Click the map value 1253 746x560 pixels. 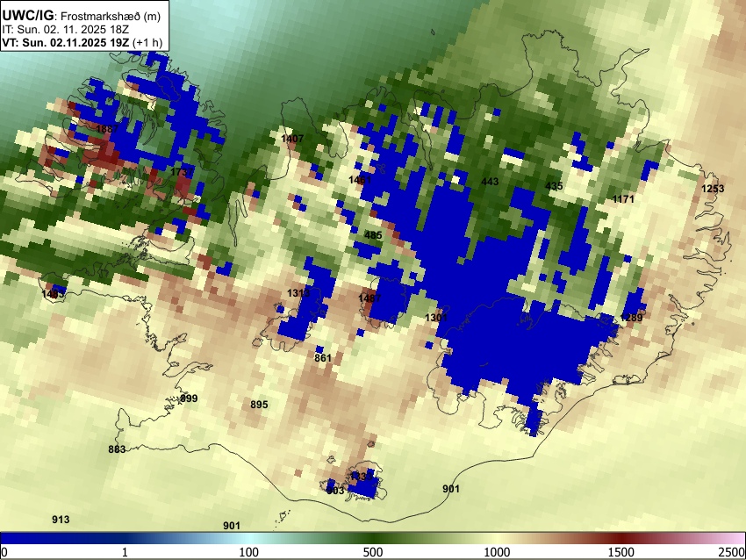[x=713, y=189]
